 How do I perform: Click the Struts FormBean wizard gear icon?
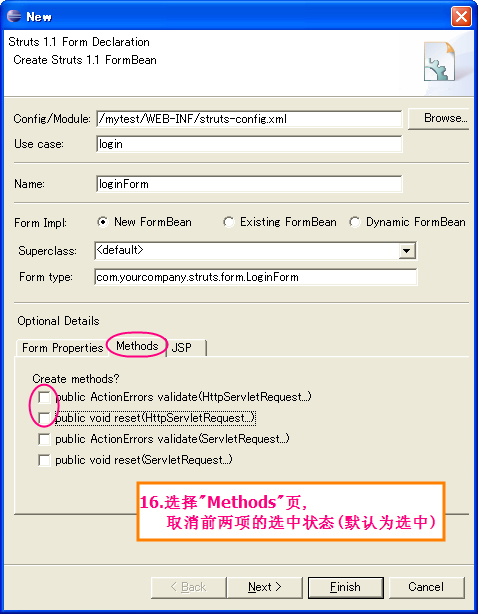click(440, 61)
